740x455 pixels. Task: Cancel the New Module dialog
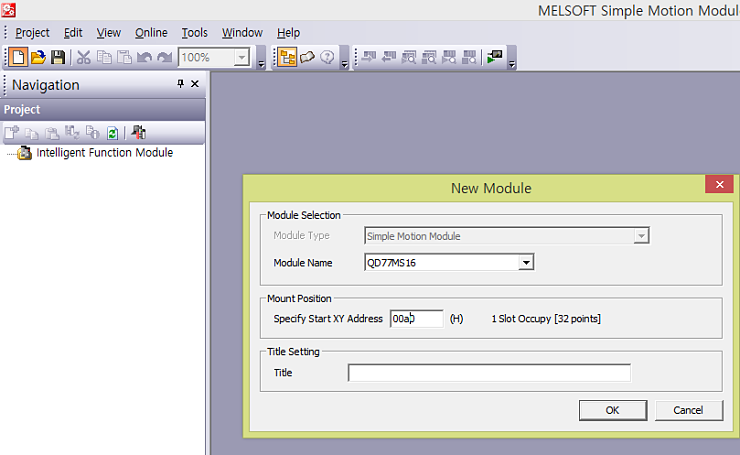(689, 410)
